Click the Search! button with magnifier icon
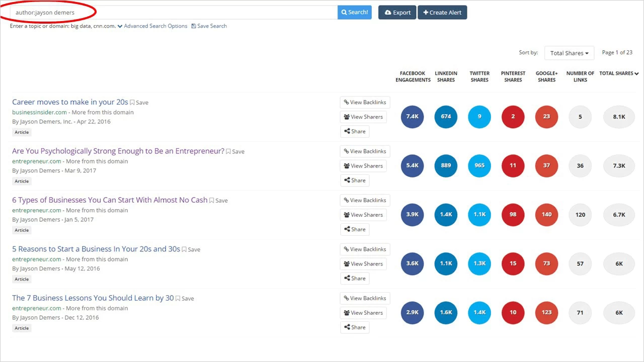Image resolution: width=644 pixels, height=362 pixels. pos(354,12)
